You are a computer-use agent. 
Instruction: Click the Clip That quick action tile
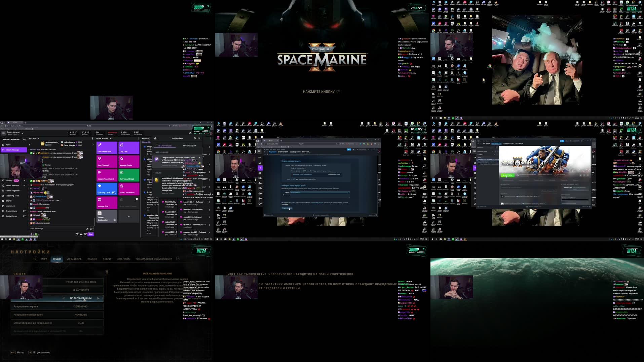click(129, 147)
